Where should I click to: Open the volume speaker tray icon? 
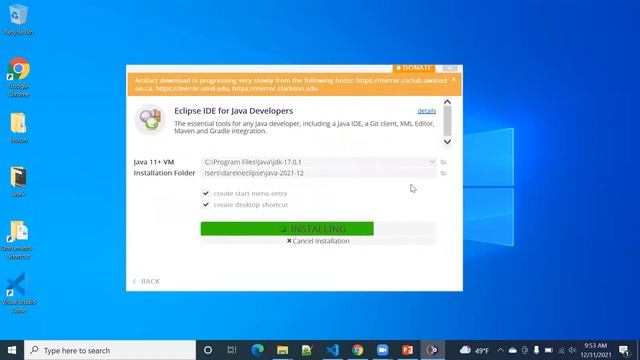(572, 350)
